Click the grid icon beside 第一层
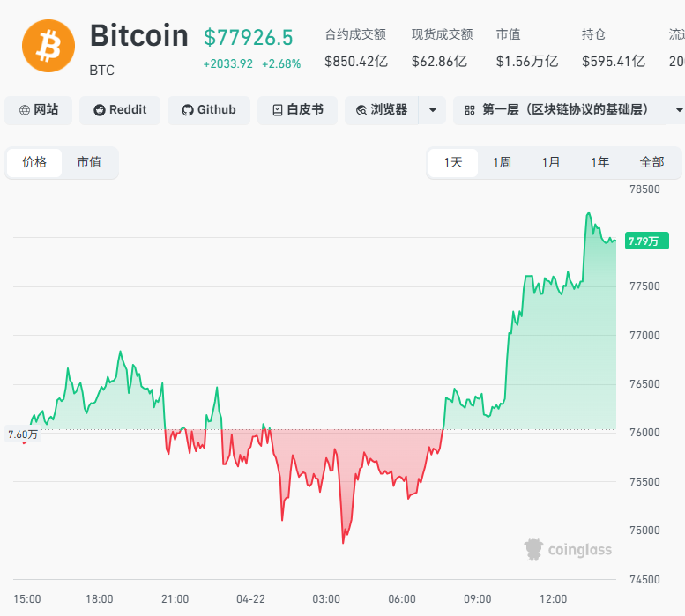 (469, 110)
